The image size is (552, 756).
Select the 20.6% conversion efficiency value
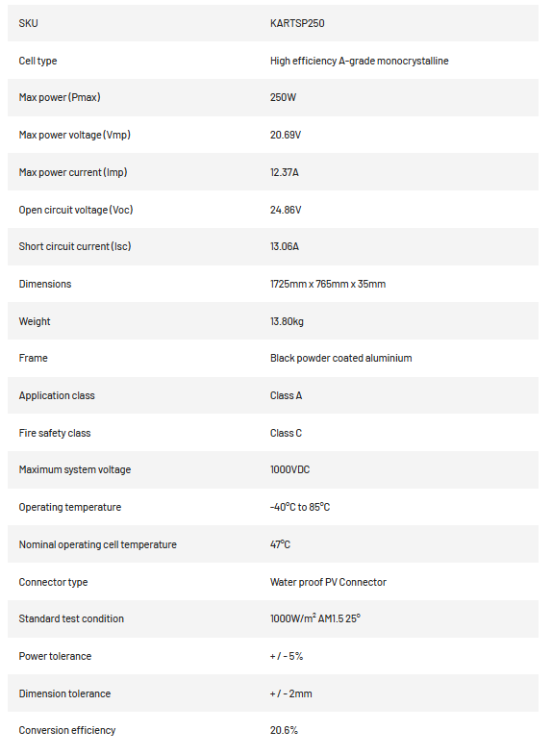coord(284,731)
